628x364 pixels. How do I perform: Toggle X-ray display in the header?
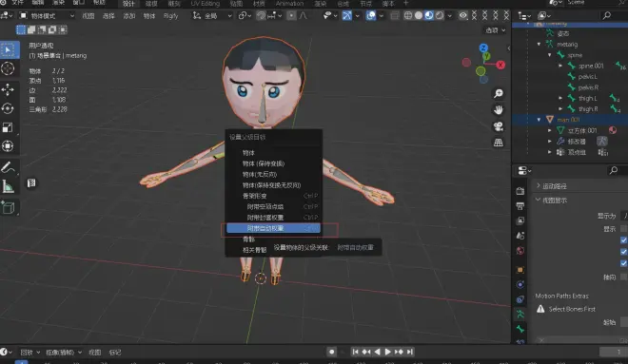[395, 15]
